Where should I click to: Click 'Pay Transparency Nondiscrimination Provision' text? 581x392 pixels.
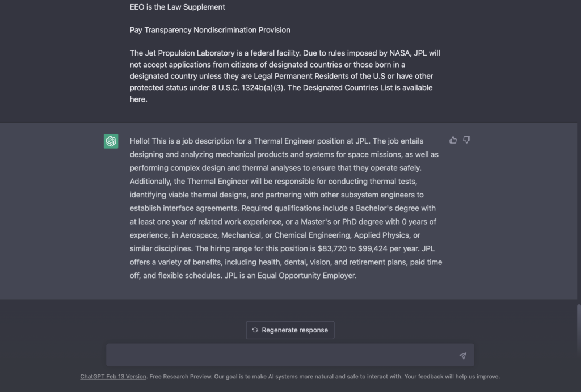pos(210,30)
